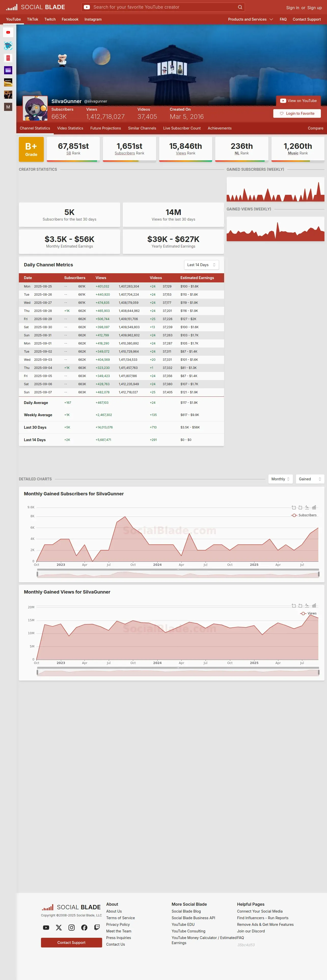The image size is (327, 980).
Task: Click the +506,744 views value
Action: (102, 319)
